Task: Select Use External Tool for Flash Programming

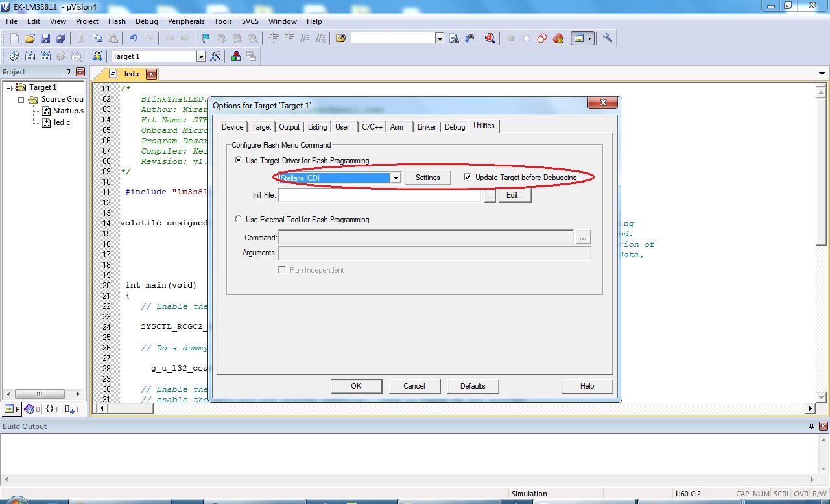Action: (x=239, y=220)
